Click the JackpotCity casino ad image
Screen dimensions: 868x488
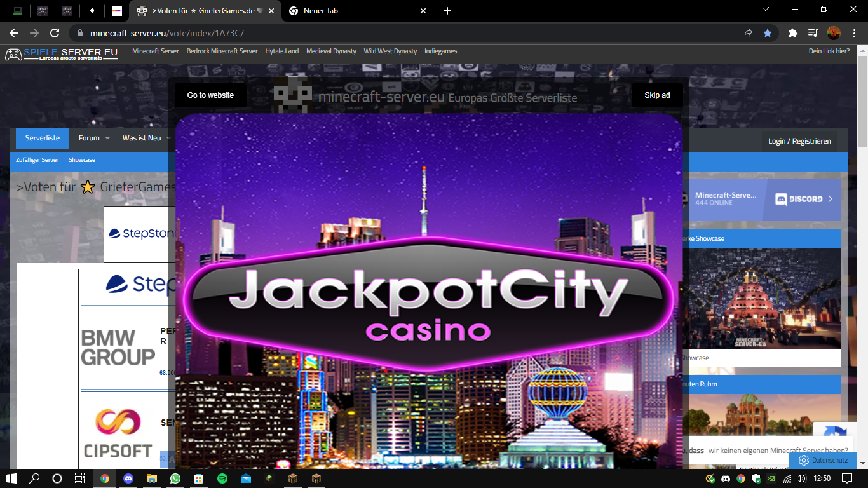pos(429,291)
